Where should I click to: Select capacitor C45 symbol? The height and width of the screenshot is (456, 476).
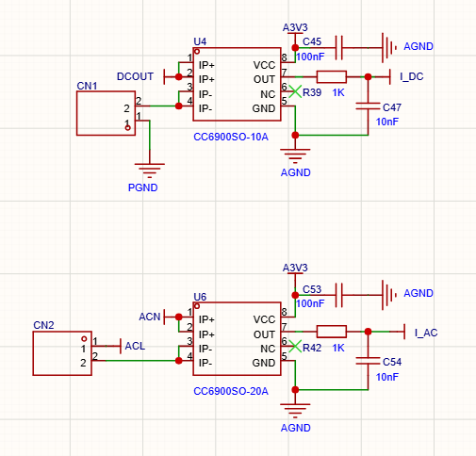pyautogui.click(x=338, y=48)
